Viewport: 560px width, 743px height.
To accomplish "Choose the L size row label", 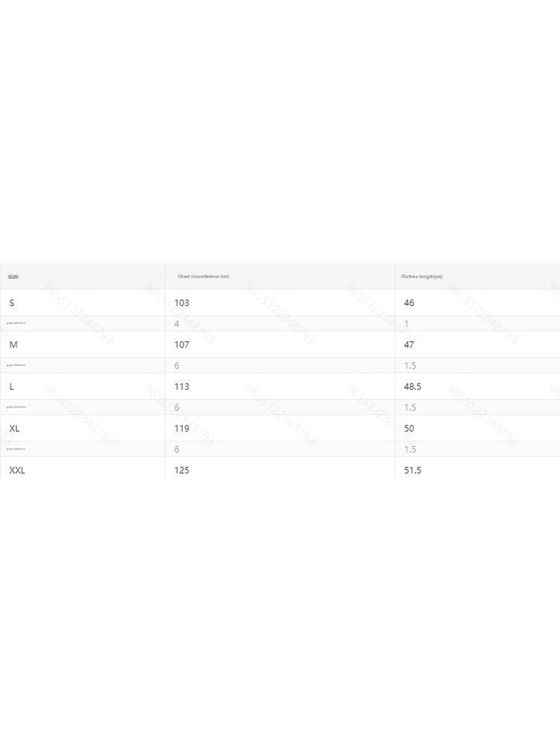I will point(12,386).
